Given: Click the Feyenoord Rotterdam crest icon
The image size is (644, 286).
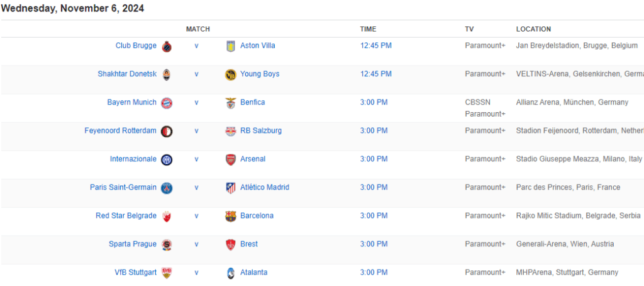Looking at the screenshot, I should click(x=167, y=131).
